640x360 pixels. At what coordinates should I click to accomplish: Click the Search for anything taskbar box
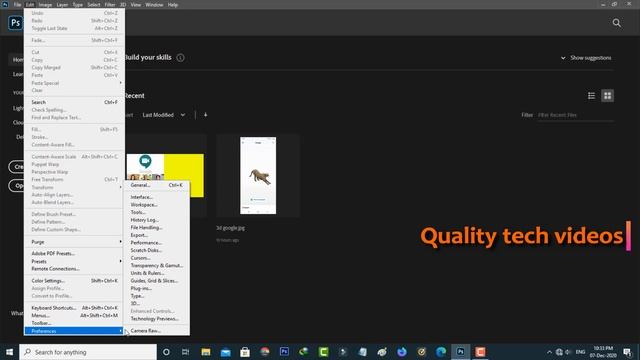coord(88,352)
